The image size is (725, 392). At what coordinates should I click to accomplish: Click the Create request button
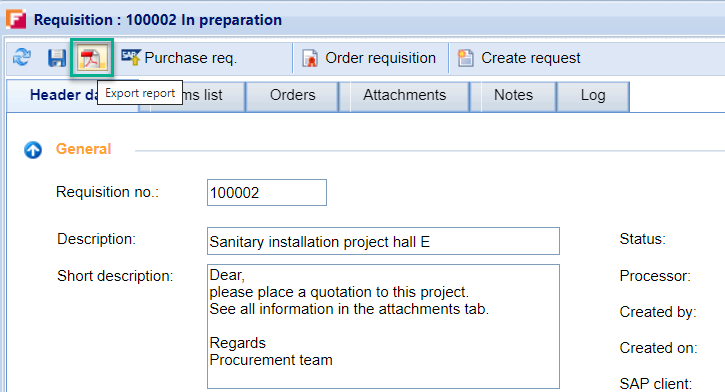pyautogui.click(x=520, y=58)
